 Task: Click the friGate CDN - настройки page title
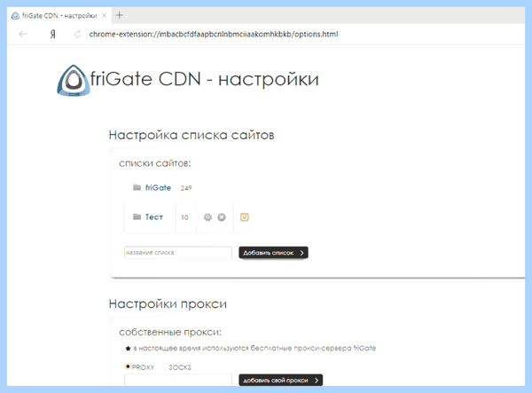click(205, 80)
